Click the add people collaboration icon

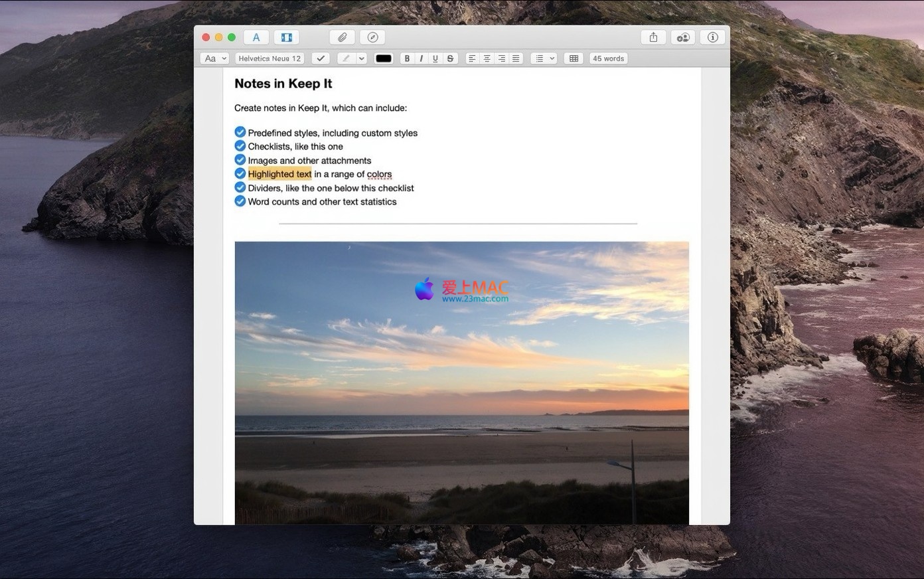tap(682, 38)
